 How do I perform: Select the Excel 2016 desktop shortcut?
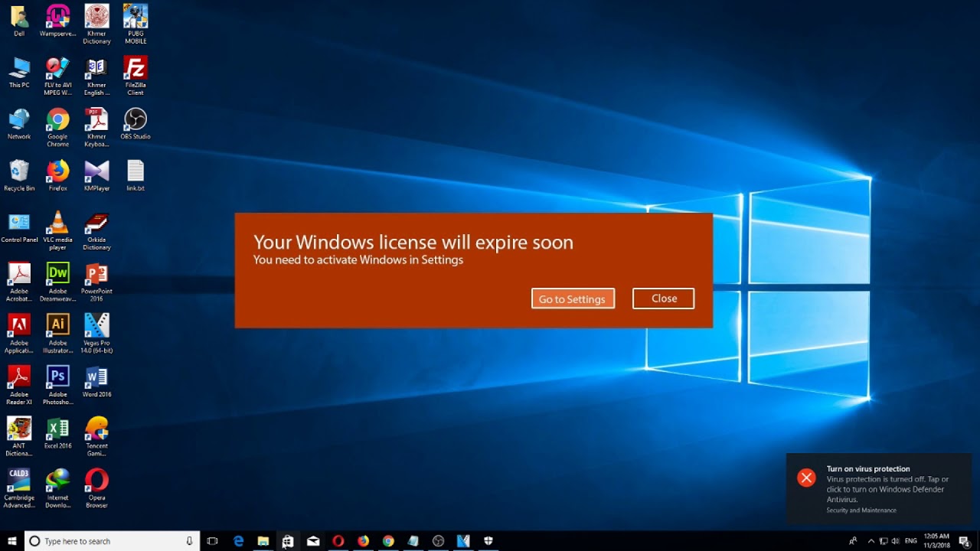[57, 432]
